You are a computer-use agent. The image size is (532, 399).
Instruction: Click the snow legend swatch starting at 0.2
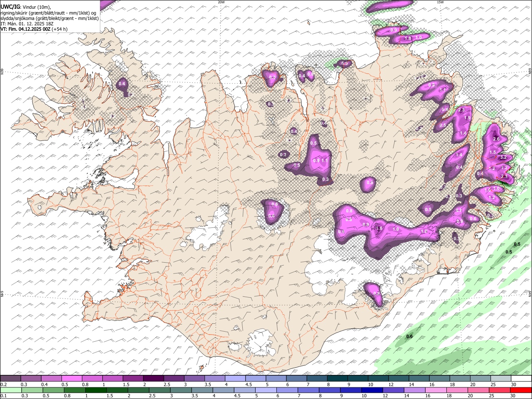click(10, 378)
